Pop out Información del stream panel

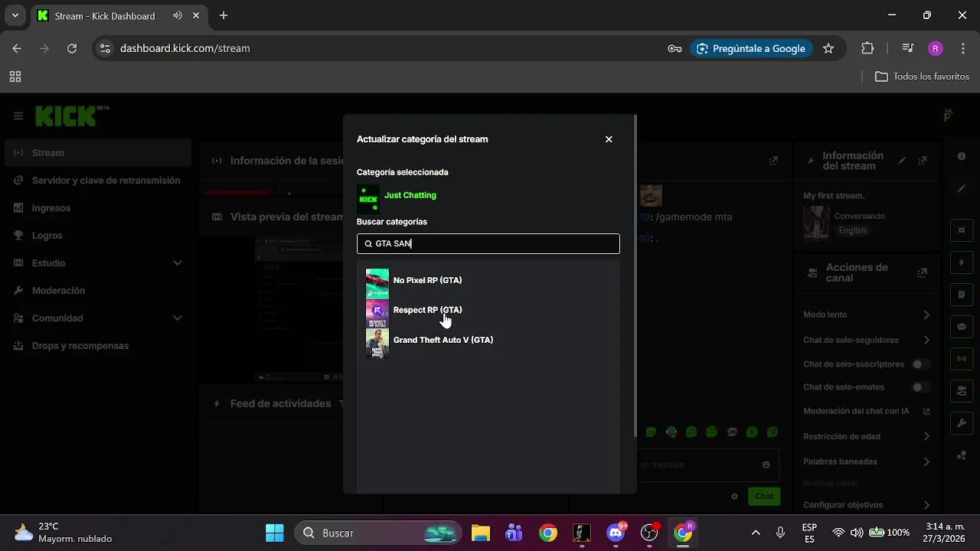923,161
